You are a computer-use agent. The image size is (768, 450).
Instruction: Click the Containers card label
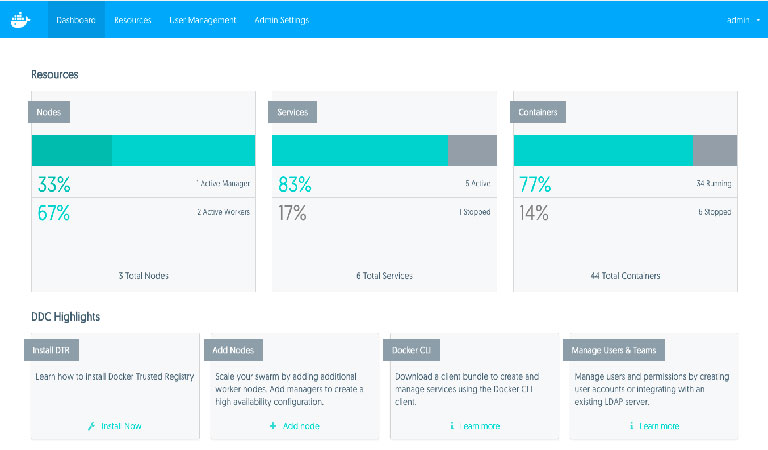click(x=538, y=112)
